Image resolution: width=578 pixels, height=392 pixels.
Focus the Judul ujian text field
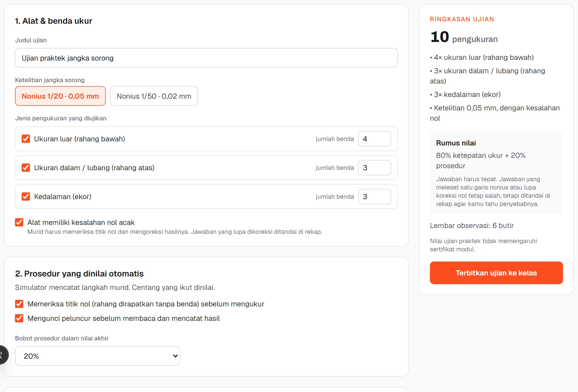206,58
